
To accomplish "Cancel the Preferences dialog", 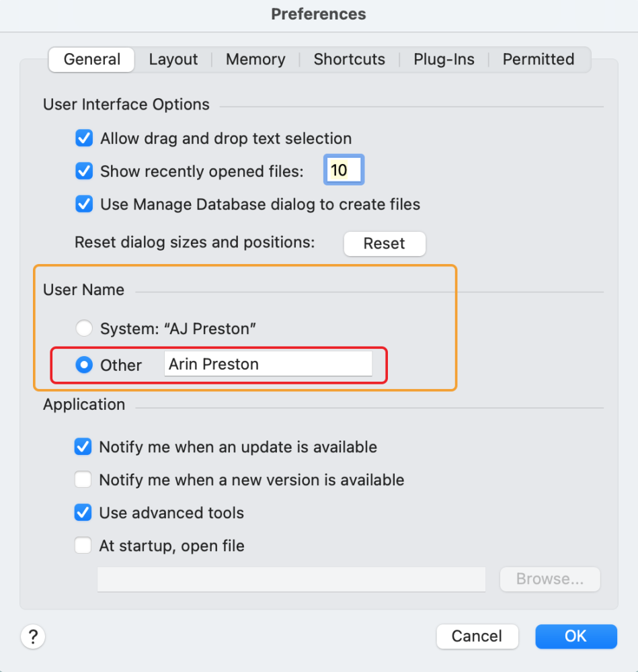I will coord(477,636).
